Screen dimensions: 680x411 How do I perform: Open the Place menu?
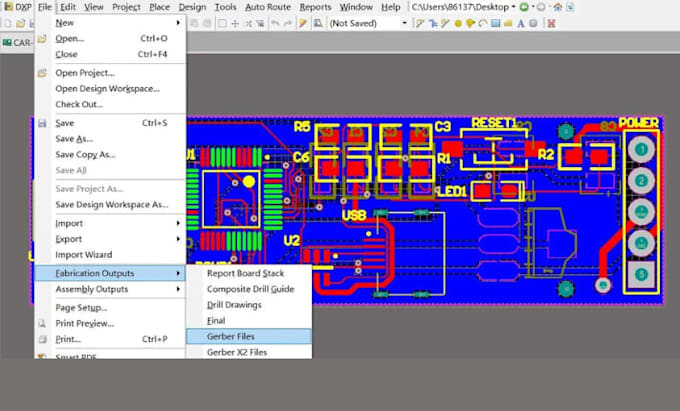tap(160, 7)
